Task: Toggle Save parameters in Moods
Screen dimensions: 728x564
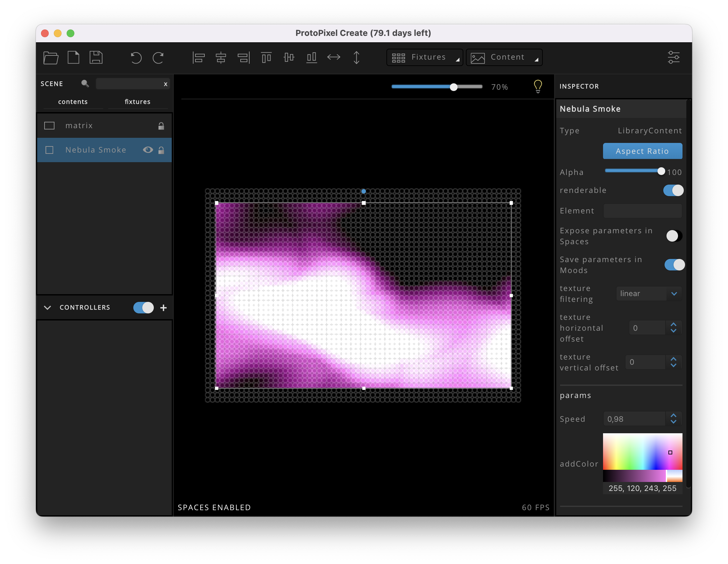Action: click(x=674, y=265)
